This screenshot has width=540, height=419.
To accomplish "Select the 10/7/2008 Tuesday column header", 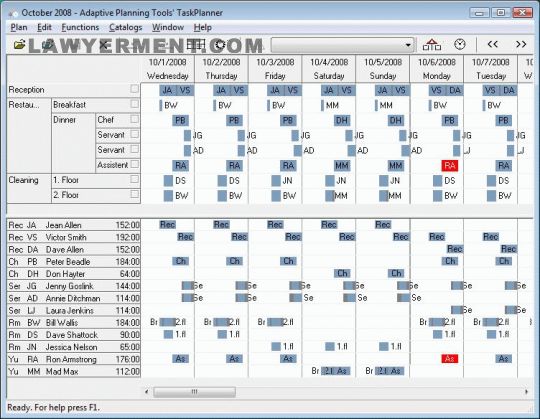I will point(490,69).
